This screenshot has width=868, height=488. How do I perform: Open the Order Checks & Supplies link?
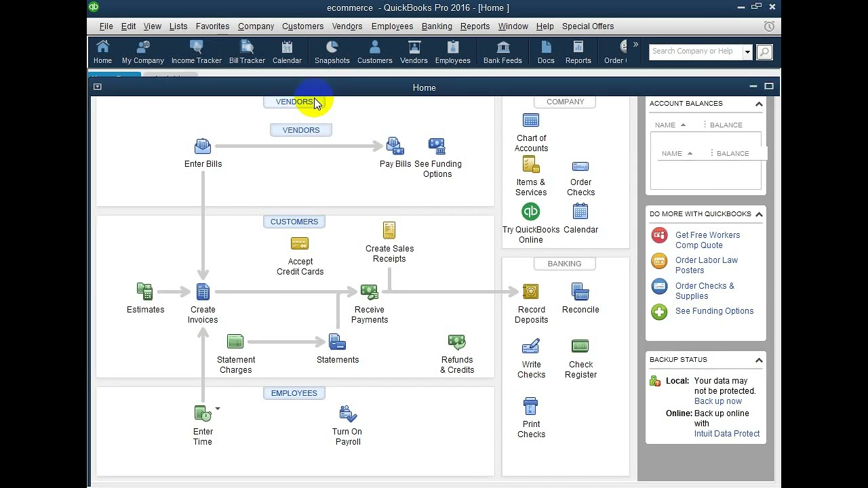click(705, 291)
